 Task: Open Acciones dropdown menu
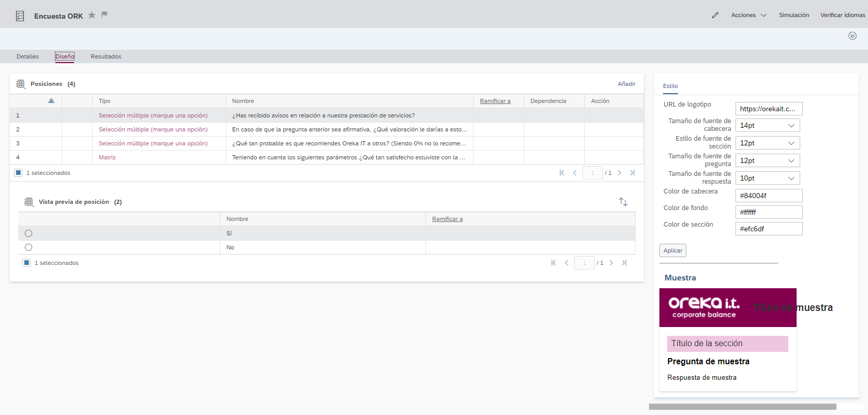tap(748, 15)
